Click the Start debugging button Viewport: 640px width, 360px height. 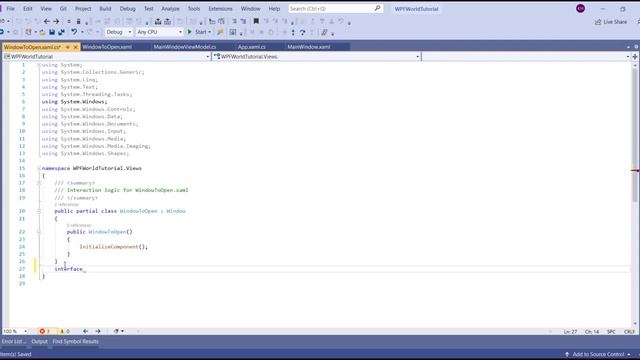[x=198, y=32]
